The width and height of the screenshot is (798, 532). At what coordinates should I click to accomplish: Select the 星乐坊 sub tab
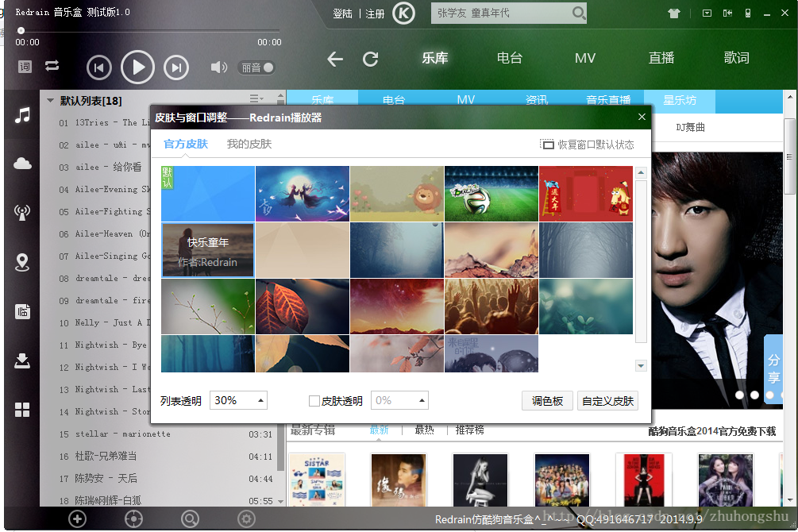pos(680,100)
